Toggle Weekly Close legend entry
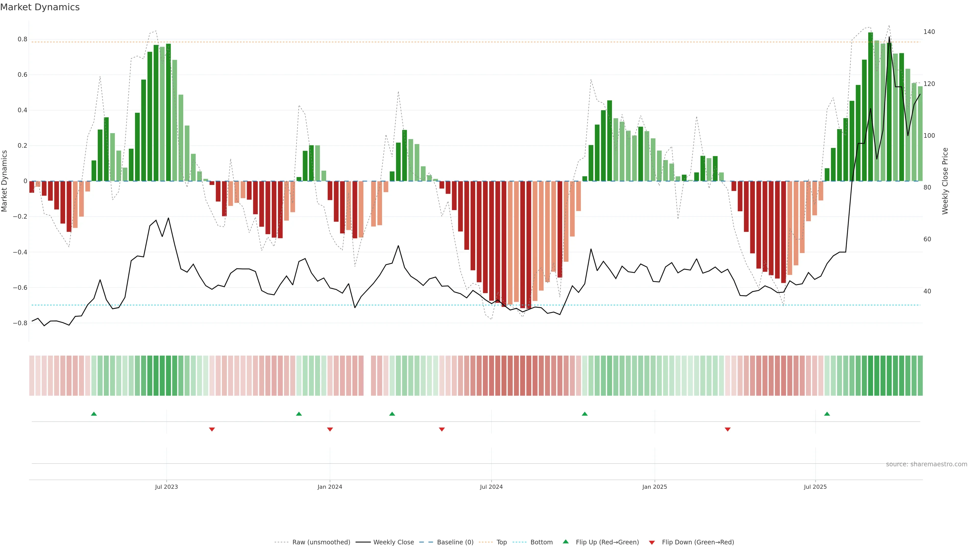 point(393,542)
